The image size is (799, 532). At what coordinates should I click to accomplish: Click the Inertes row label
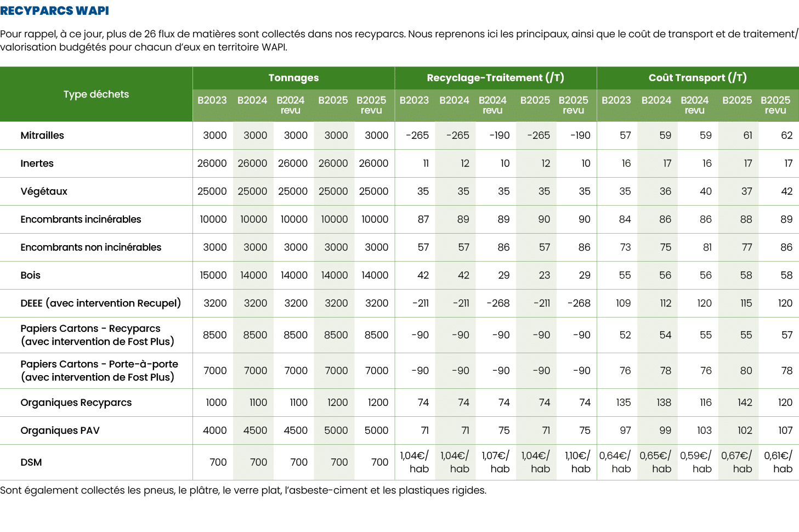click(37, 163)
